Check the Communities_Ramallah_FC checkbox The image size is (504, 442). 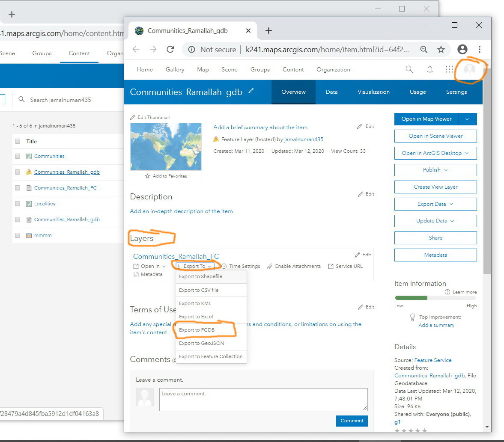(x=18, y=188)
